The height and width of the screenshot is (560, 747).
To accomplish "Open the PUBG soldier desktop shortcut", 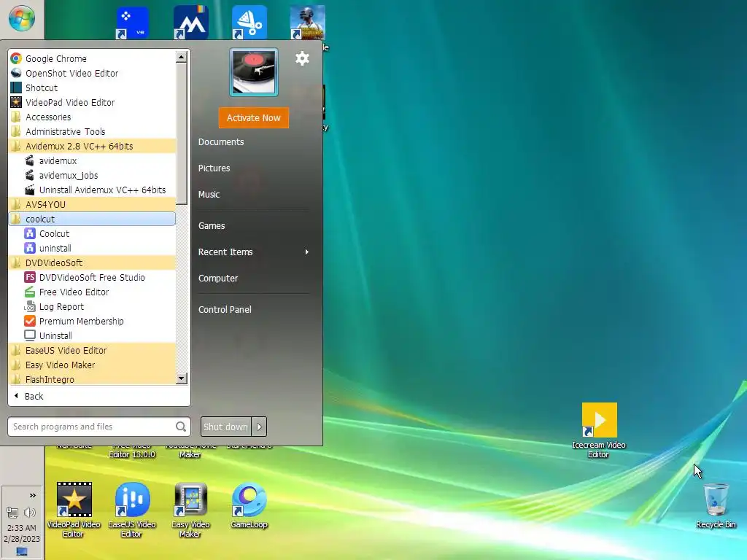I will pyautogui.click(x=307, y=22).
